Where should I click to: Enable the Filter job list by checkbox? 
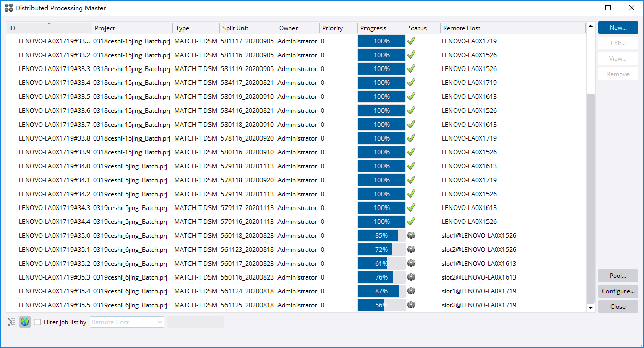click(x=38, y=322)
